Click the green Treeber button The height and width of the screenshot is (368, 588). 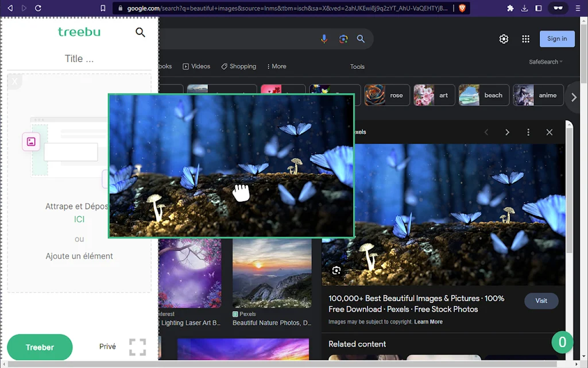point(40,347)
